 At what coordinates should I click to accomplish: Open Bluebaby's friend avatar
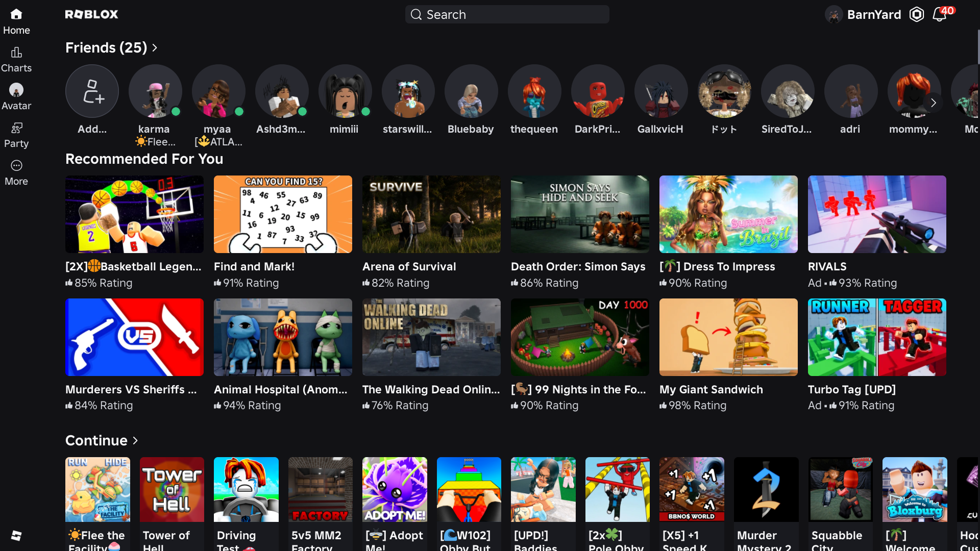(471, 91)
